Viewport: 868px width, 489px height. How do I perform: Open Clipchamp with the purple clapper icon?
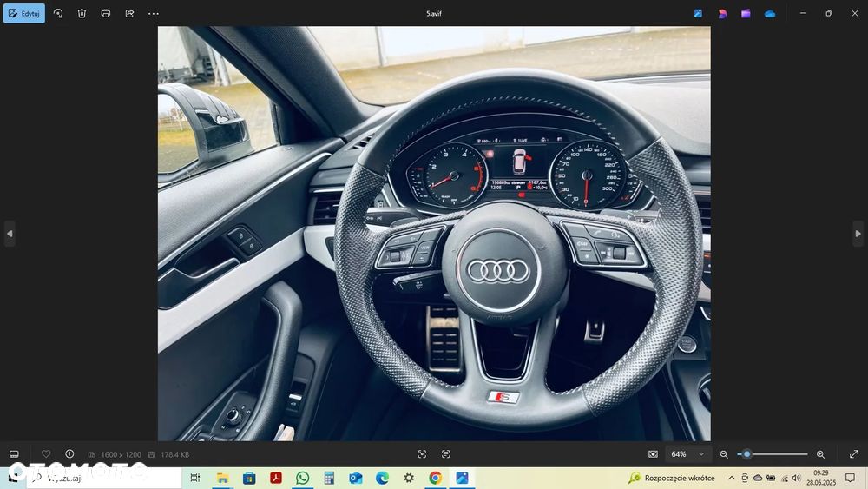746,13
